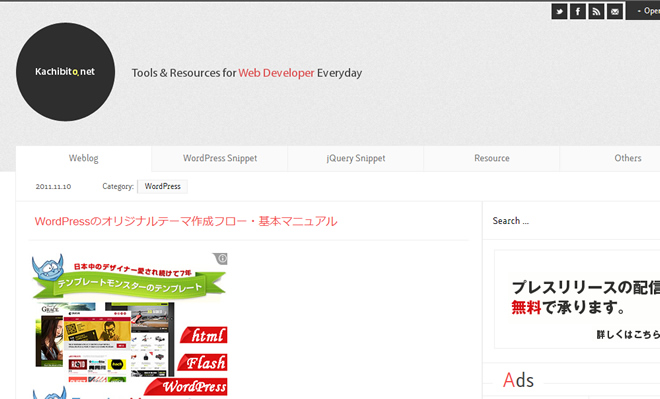The width and height of the screenshot is (660, 399).
Task: Click the red WordPress label in ad
Action: tap(187, 386)
